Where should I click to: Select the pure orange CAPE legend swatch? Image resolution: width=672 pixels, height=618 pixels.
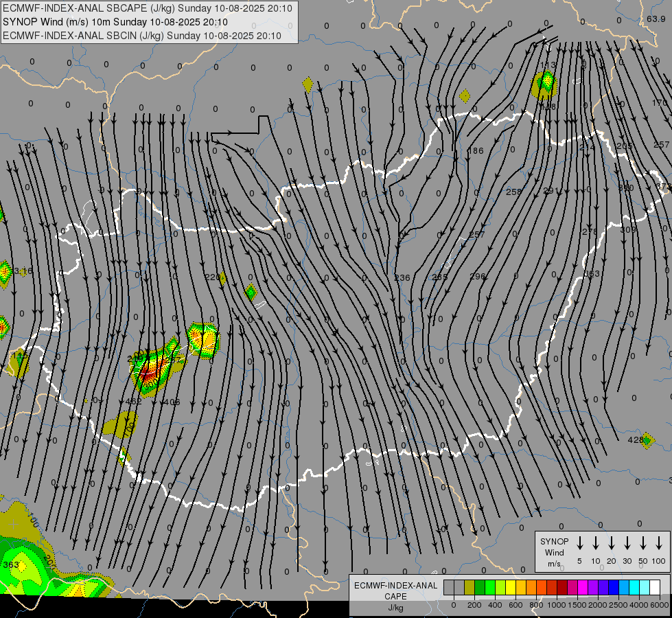point(531,588)
